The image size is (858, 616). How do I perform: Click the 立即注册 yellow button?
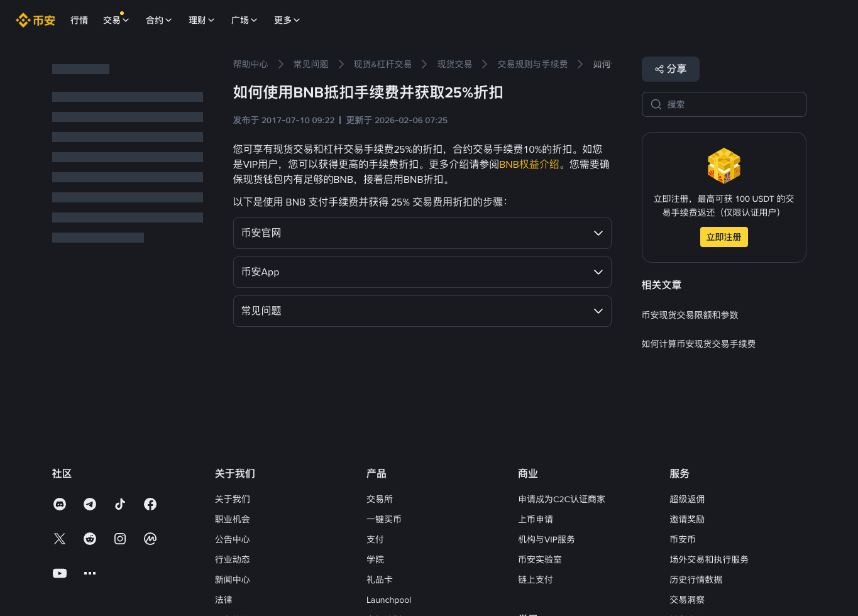point(724,237)
